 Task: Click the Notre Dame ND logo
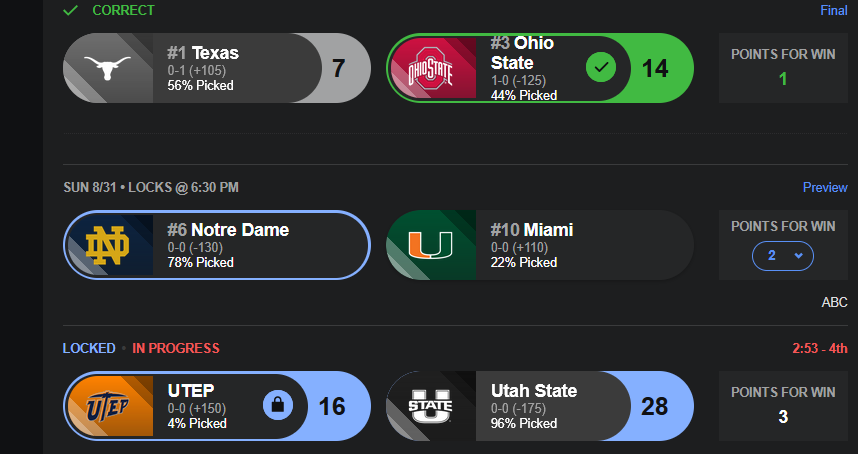point(107,245)
